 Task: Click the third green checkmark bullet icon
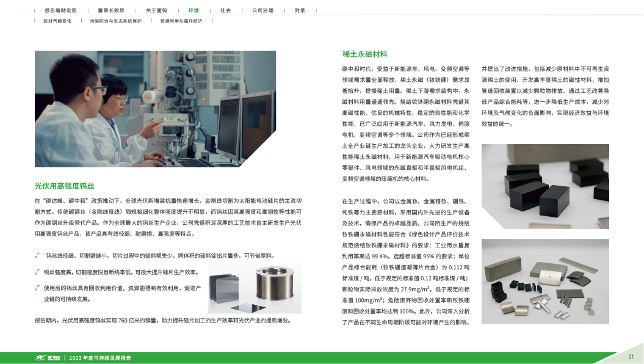(x=38, y=286)
